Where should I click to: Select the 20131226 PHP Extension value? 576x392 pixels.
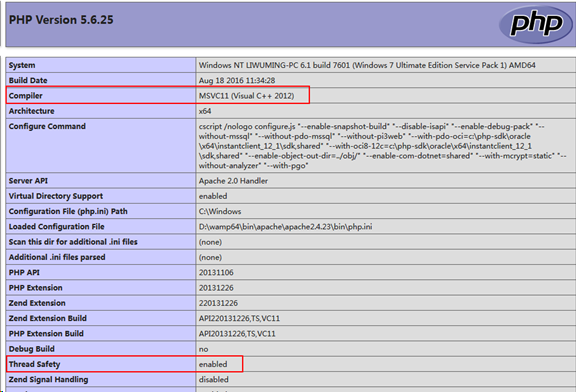216,288
